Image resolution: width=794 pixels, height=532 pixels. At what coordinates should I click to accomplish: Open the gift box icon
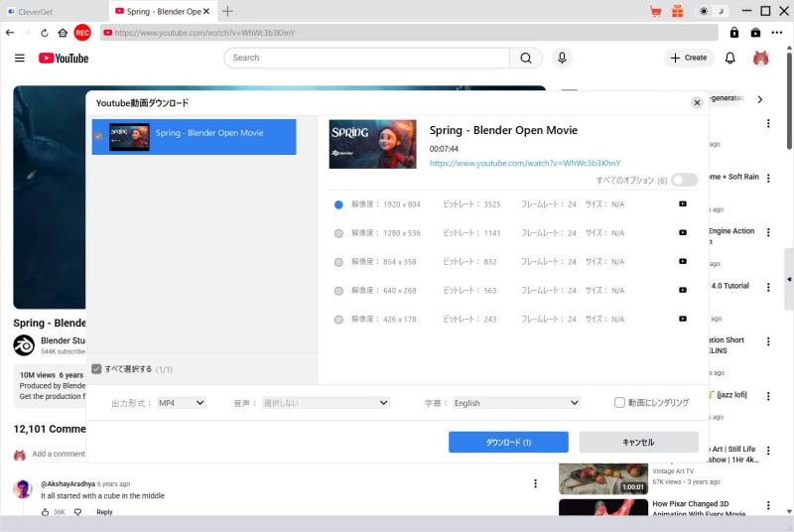click(x=677, y=11)
